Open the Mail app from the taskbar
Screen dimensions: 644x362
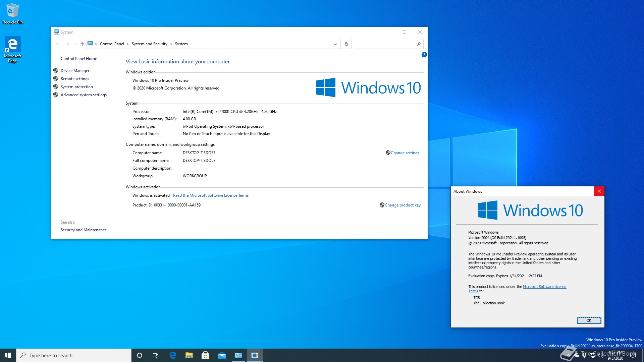(222, 355)
